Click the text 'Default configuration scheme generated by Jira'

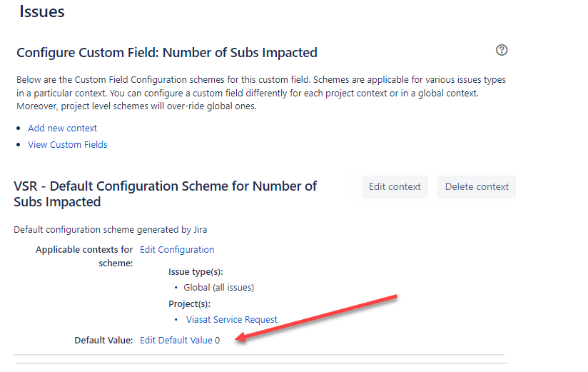coord(110,229)
